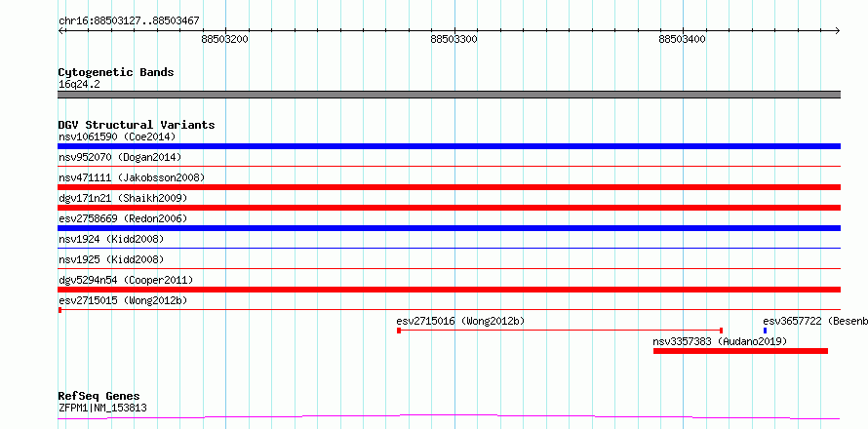Click the right arrow end of the ruler
This screenshot has height=429, width=868.
click(x=838, y=30)
